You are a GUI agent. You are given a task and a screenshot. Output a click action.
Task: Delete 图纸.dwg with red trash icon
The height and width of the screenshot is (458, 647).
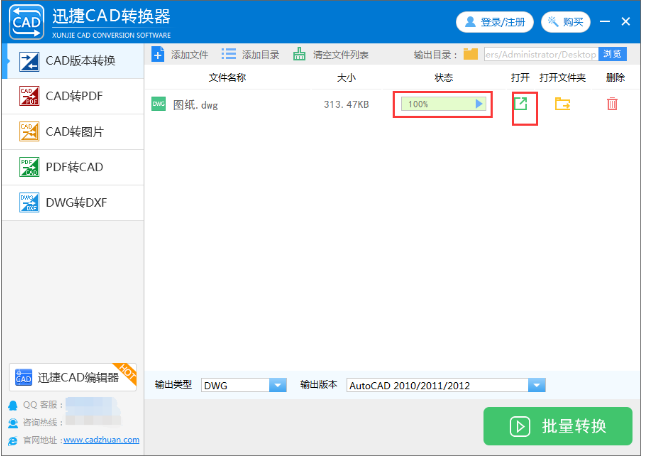(x=612, y=104)
